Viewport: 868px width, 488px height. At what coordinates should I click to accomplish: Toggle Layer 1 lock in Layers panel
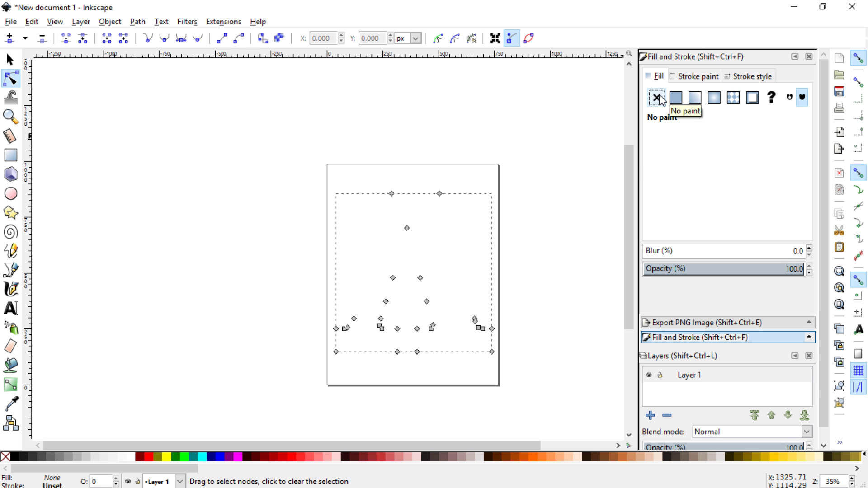pyautogui.click(x=660, y=375)
